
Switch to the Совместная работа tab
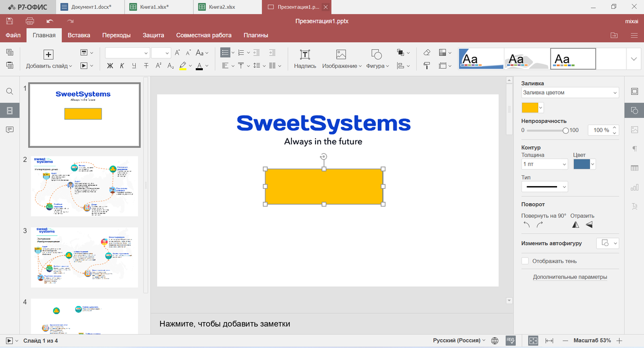(204, 35)
